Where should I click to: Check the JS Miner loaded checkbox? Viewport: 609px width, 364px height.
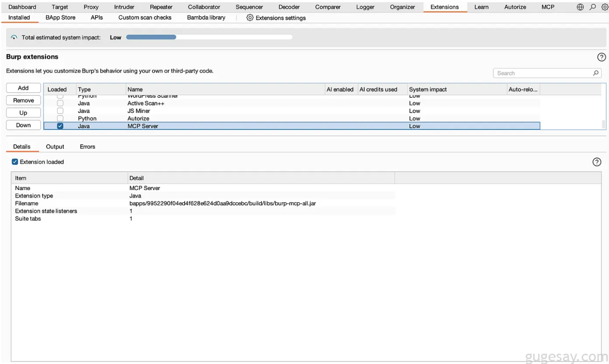pos(60,111)
